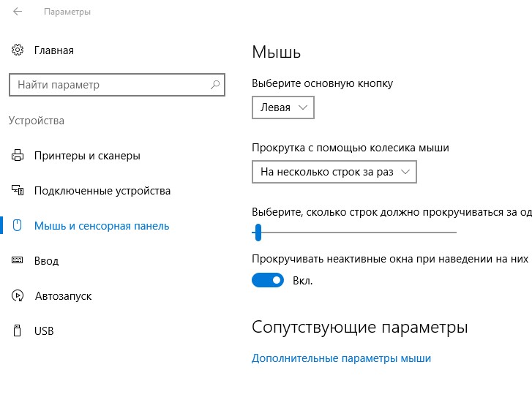Open "Дополнительные параметры мыши" link
This screenshot has height=408, width=532.
[341, 358]
